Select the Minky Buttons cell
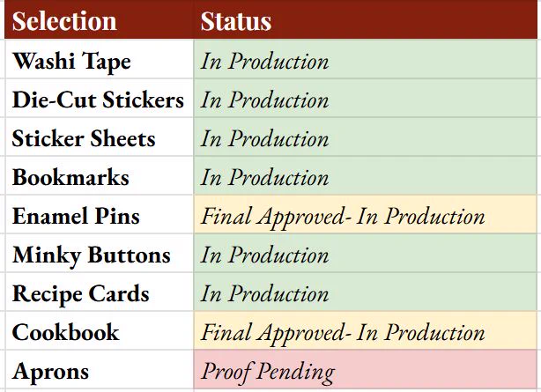 [x=100, y=254]
